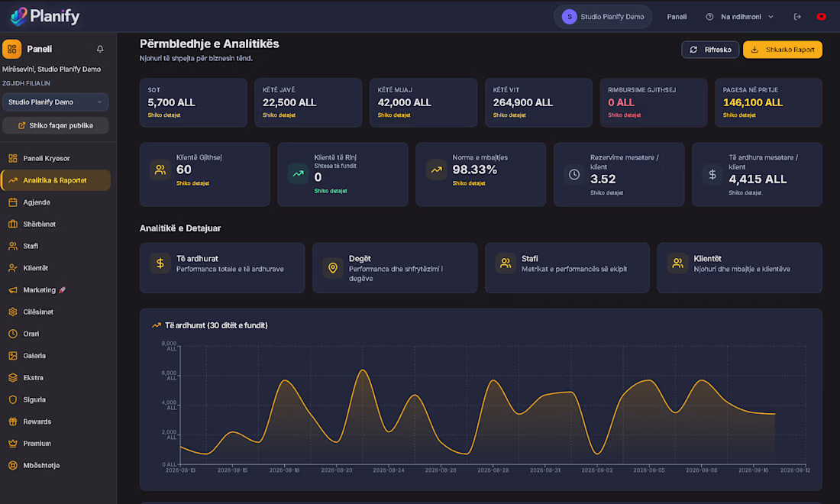840x504 pixels.
Task: Open Mbështetje support in sidebar
Action: tap(56, 466)
